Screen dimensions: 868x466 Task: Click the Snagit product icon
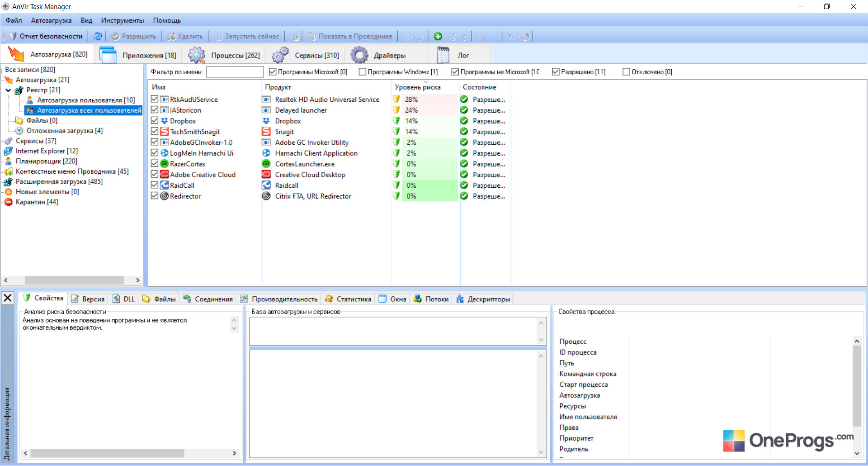[266, 131]
